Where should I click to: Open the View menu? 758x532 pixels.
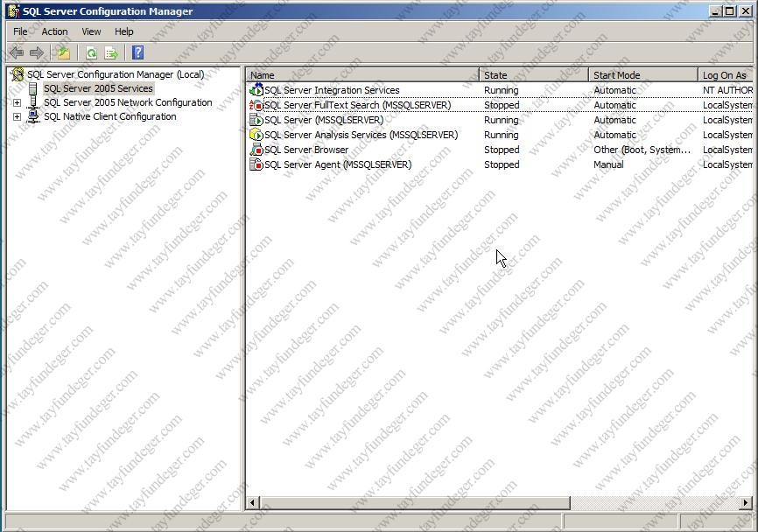point(91,31)
